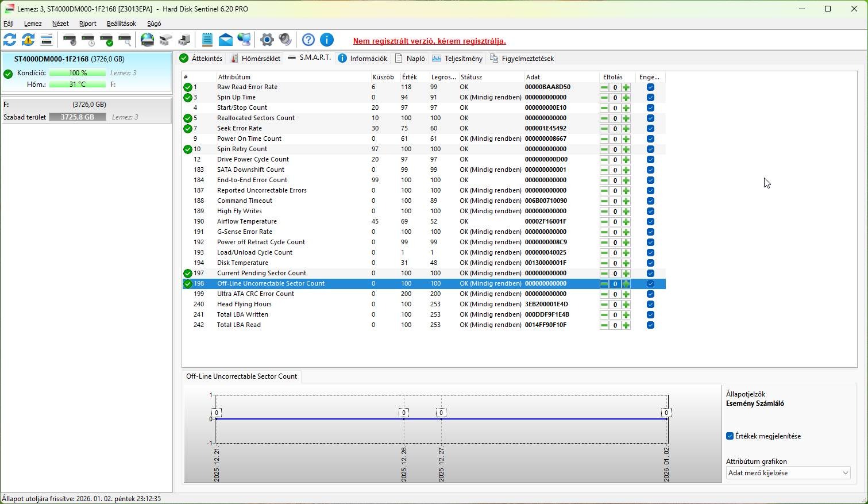Screen dimensions: 868x504
Task: Switch to the Napló tab
Action: pos(410,59)
